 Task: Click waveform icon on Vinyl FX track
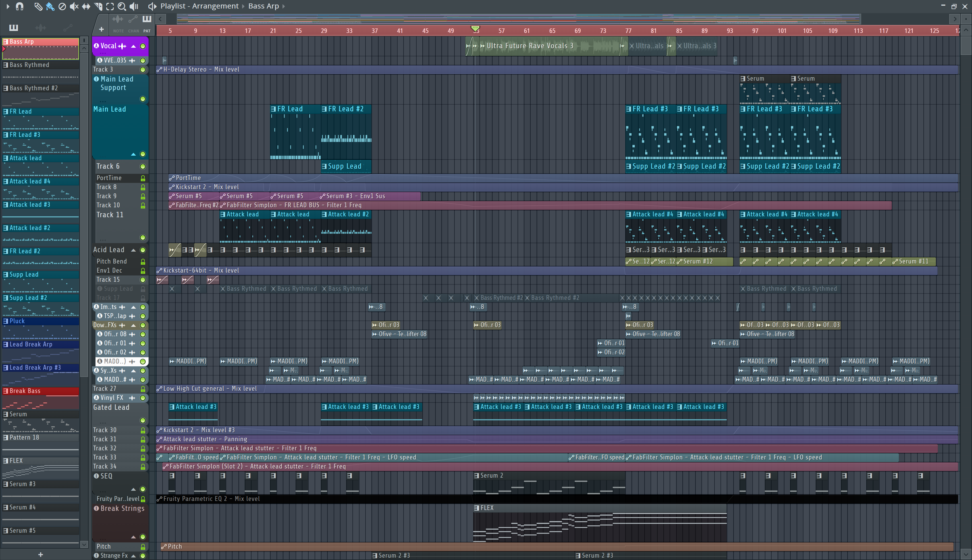coord(132,398)
